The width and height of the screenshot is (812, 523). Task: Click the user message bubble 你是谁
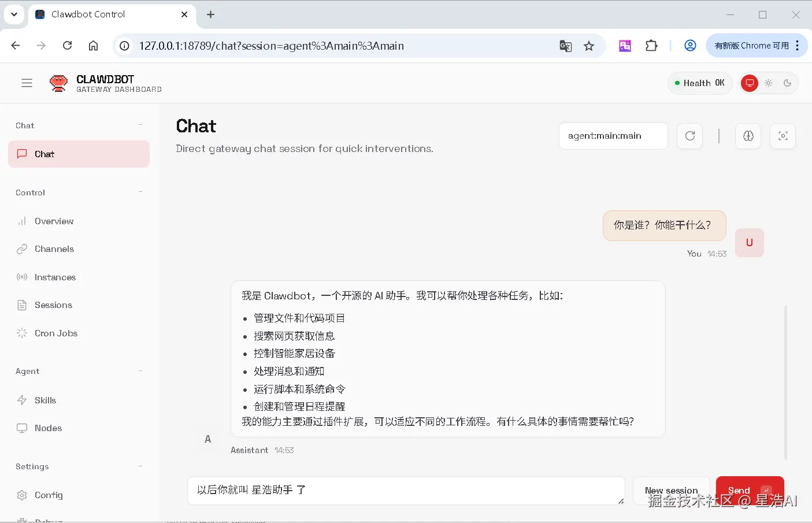pos(664,225)
